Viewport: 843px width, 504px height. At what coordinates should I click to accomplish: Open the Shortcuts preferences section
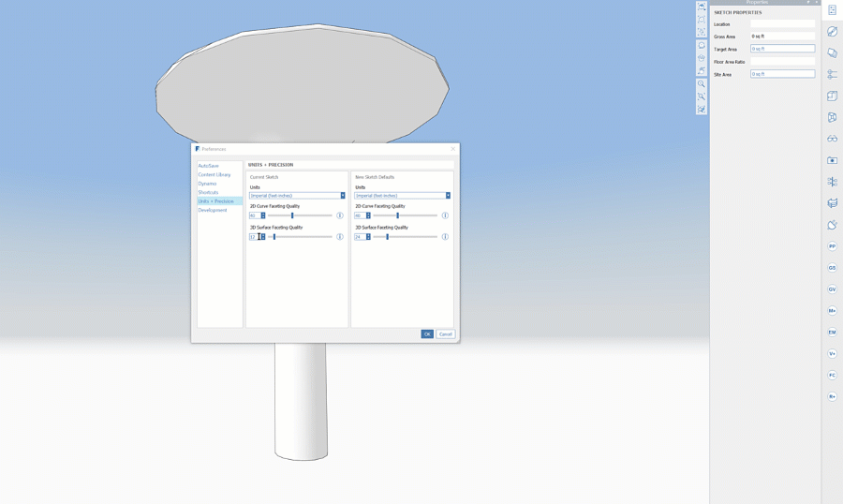[x=208, y=192]
